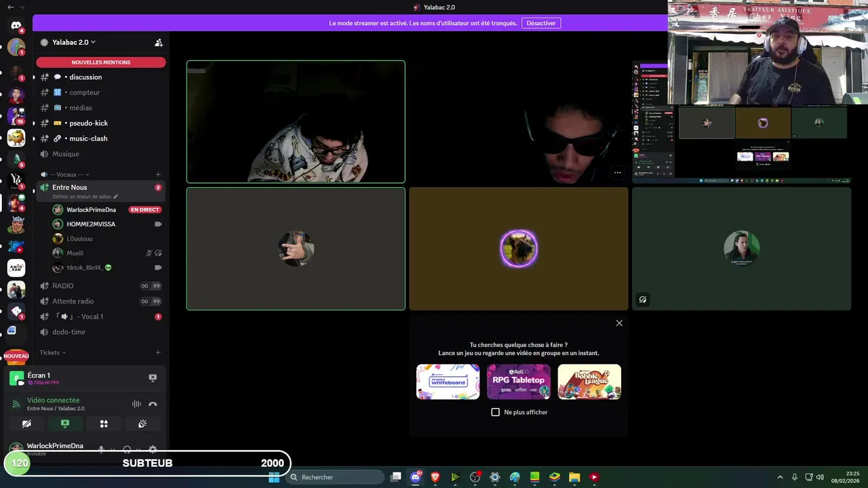Screen dimensions: 868x488
Task: Open File Explorer from the taskbar
Action: [574, 477]
